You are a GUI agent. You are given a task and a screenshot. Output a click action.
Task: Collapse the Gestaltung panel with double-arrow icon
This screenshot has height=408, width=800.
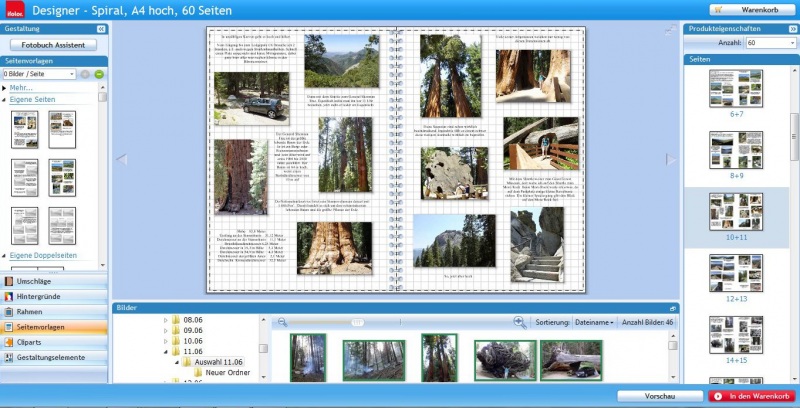(101, 29)
